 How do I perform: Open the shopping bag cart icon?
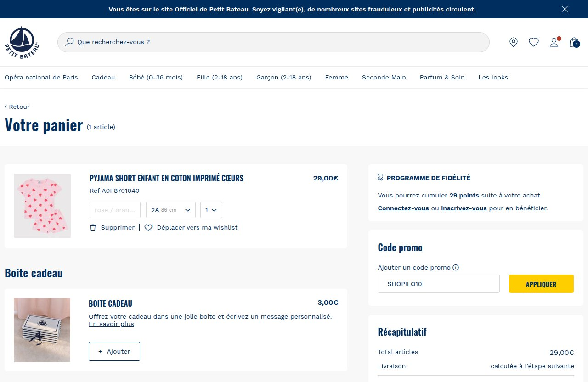click(x=574, y=43)
